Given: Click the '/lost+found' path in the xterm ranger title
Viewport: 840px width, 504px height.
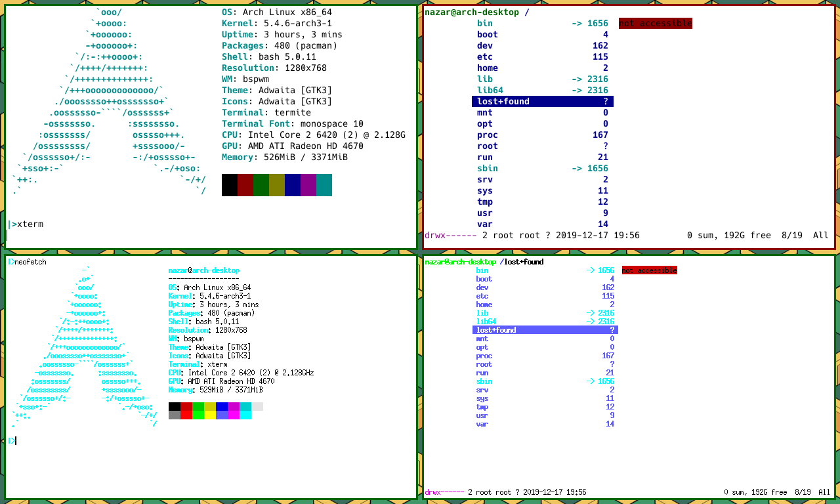Looking at the screenshot, I should pos(522,262).
